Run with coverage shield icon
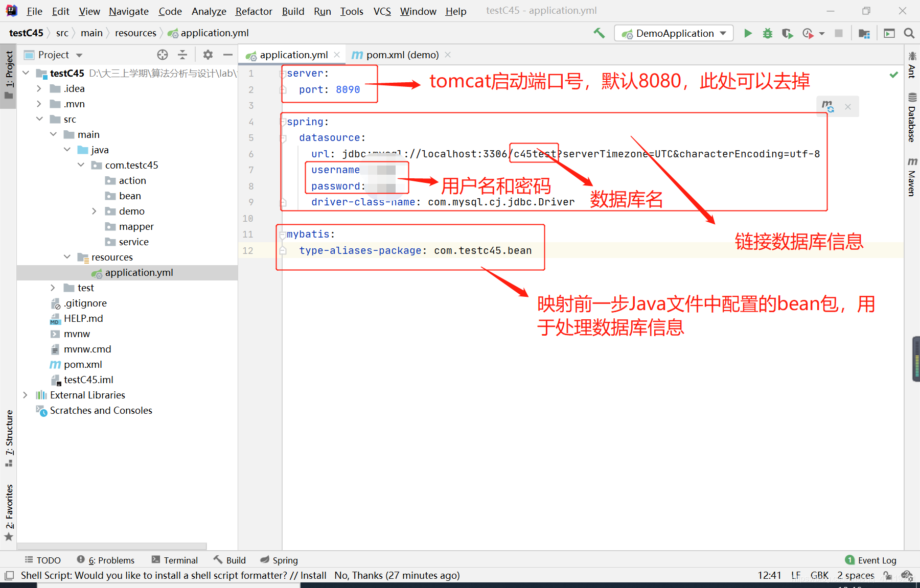Image resolution: width=920 pixels, height=588 pixels. (x=787, y=33)
